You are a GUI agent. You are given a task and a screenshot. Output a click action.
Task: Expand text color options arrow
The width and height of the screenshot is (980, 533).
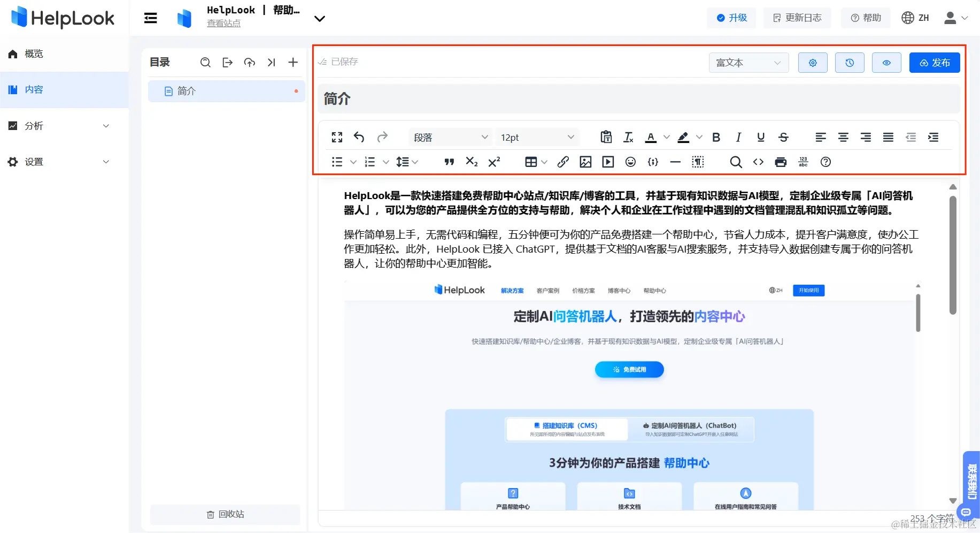click(x=666, y=138)
